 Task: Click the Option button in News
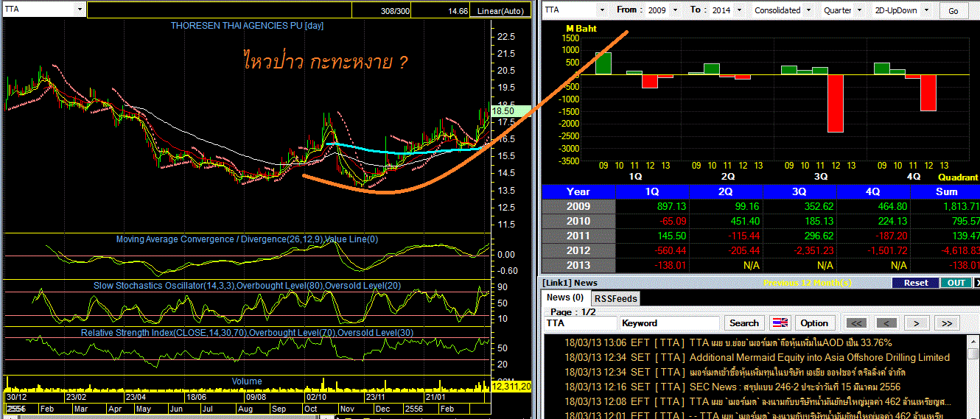[814, 323]
